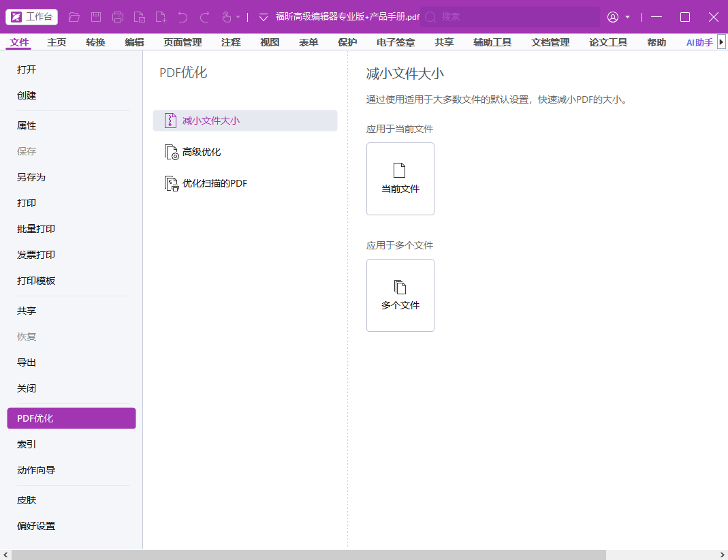Switch to the 编辑 tab
The width and height of the screenshot is (728, 560).
(135, 42)
